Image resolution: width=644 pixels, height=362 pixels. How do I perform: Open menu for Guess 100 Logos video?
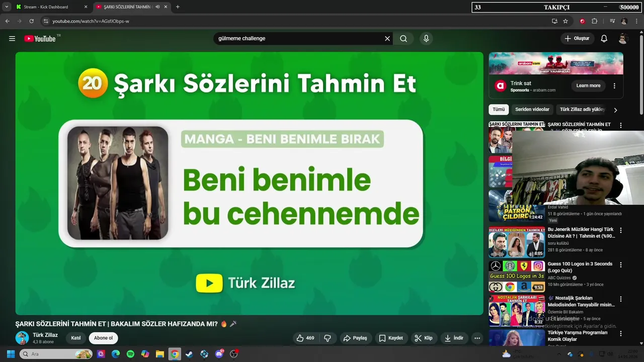click(620, 265)
